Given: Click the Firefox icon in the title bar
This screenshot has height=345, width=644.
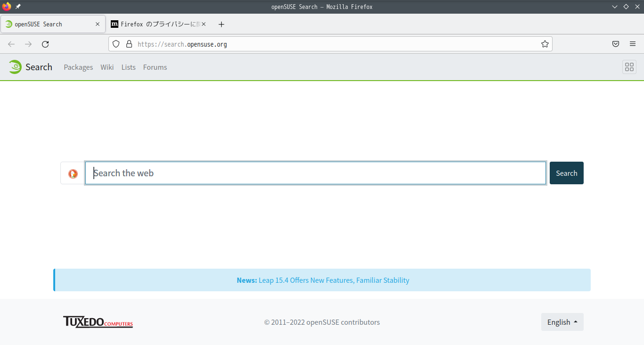Looking at the screenshot, I should [7, 7].
